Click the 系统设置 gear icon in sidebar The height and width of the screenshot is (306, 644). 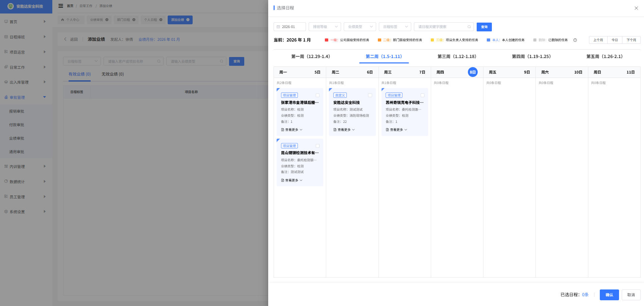pos(6,212)
